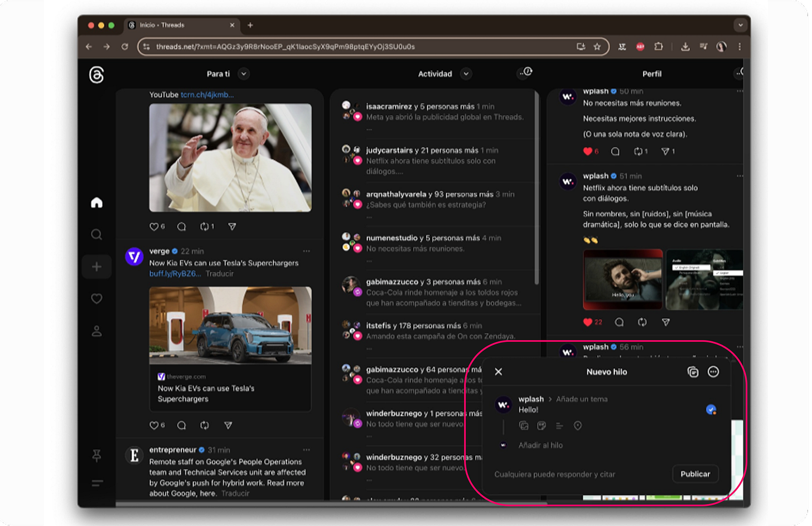Open a new browser tab
This screenshot has width=812, height=526.
pyautogui.click(x=250, y=25)
